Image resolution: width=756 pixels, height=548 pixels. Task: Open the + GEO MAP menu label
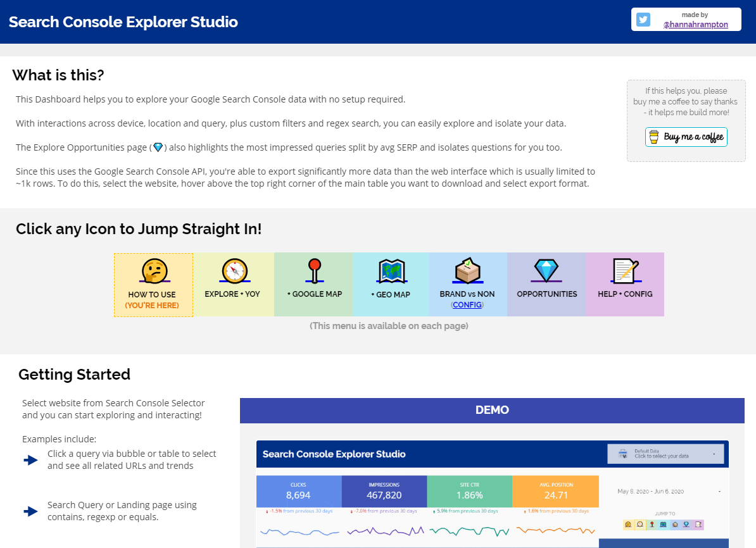[x=391, y=294]
